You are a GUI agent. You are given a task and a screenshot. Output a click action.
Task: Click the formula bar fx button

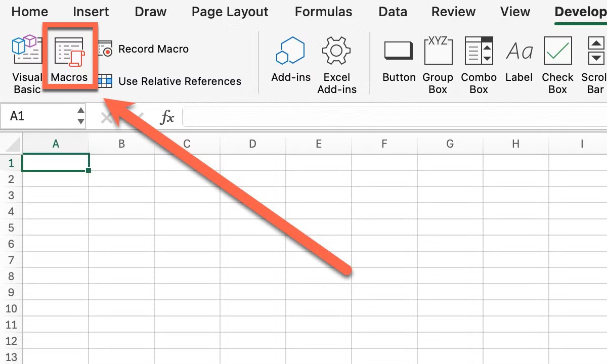167,117
